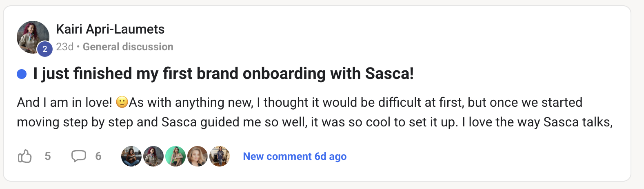
Task: Click the blue unread dot beside the title
Action: (x=22, y=74)
